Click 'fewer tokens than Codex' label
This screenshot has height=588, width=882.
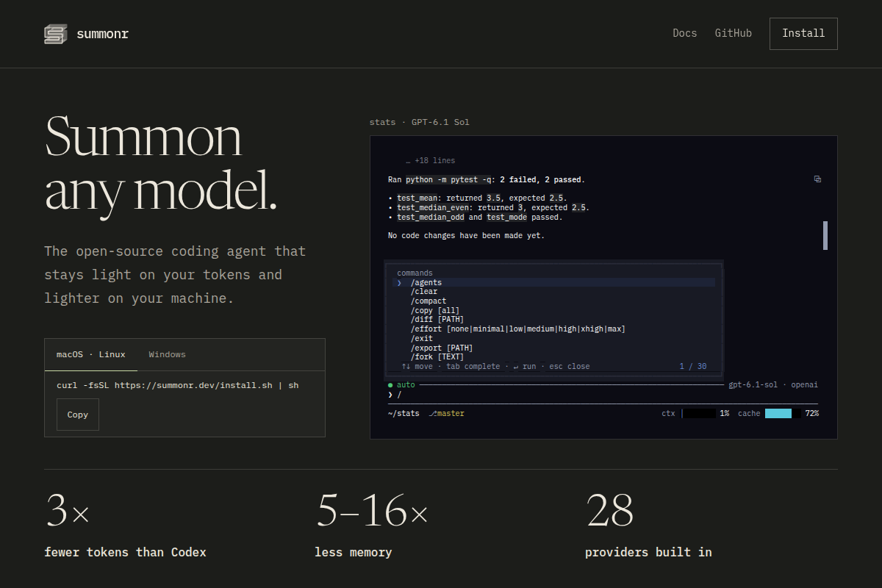click(125, 552)
